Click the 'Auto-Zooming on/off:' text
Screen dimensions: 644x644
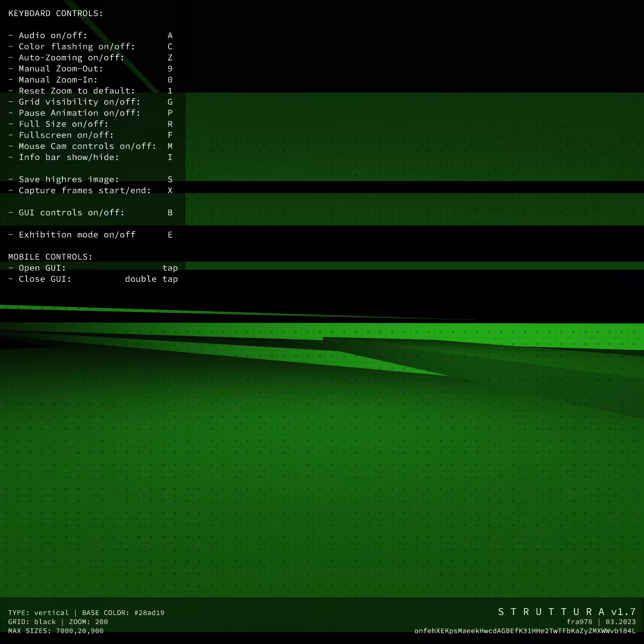(72, 58)
